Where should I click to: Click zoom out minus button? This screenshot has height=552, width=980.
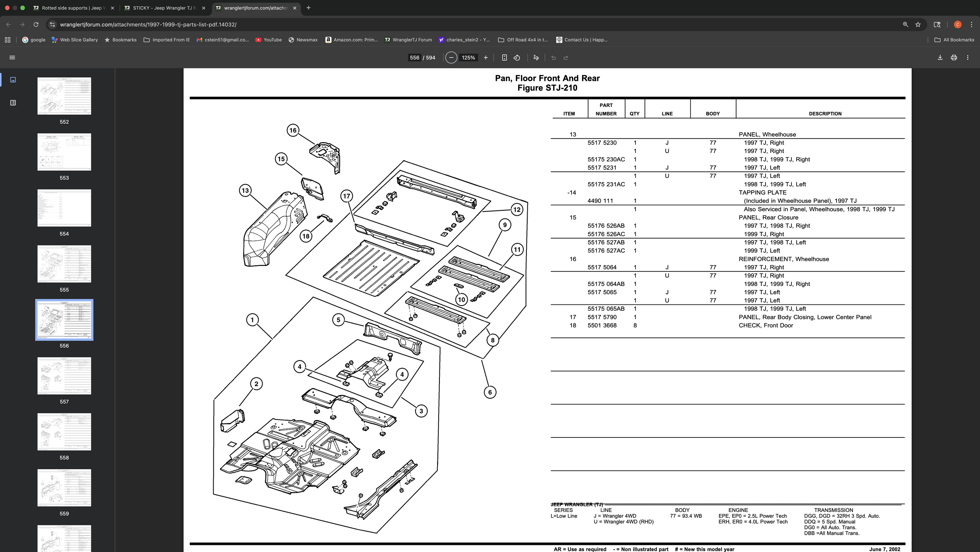tap(451, 58)
